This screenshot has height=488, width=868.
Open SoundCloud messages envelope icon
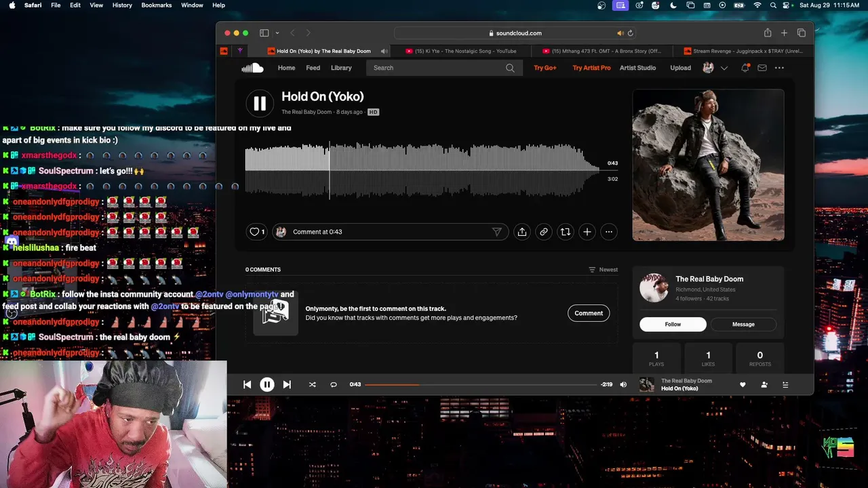762,68
